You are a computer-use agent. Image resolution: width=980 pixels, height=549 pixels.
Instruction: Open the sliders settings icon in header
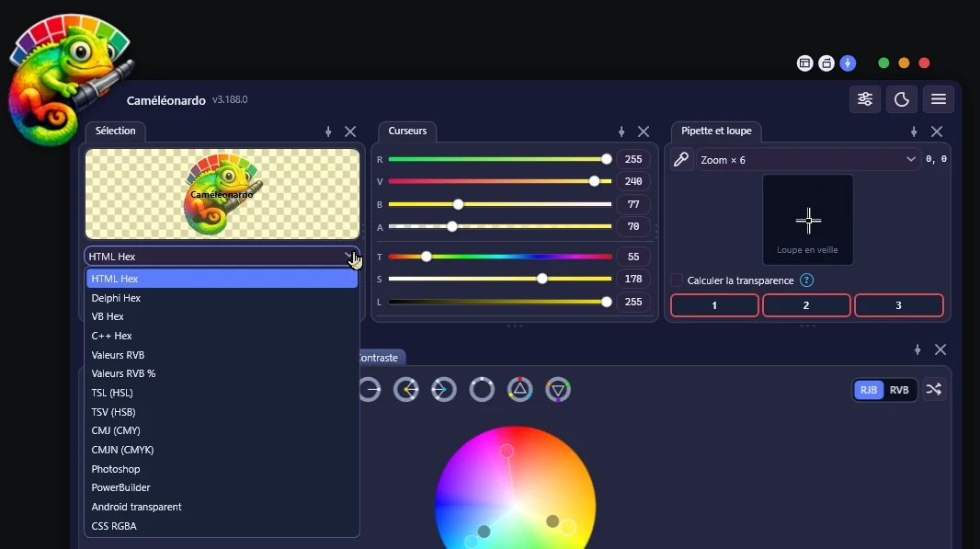pyautogui.click(x=865, y=99)
